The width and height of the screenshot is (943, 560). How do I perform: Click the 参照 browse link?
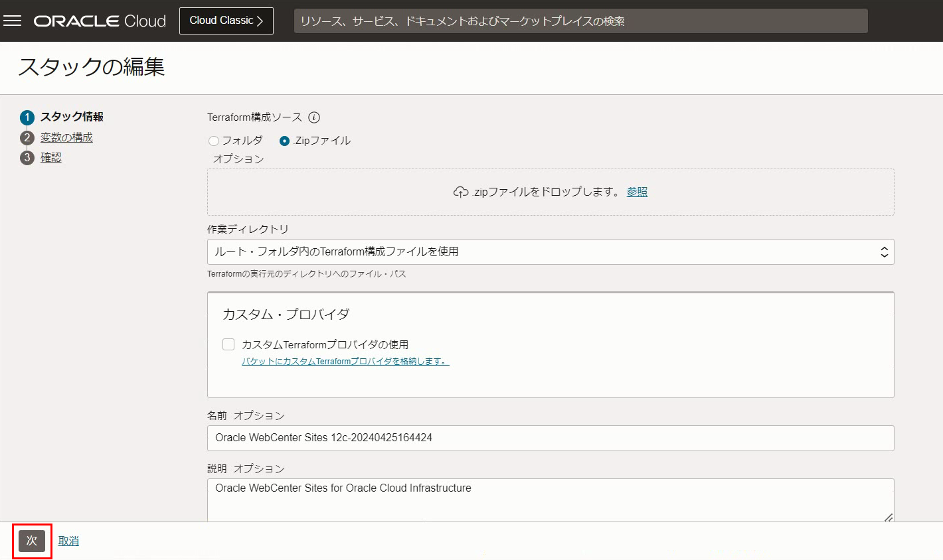click(637, 192)
